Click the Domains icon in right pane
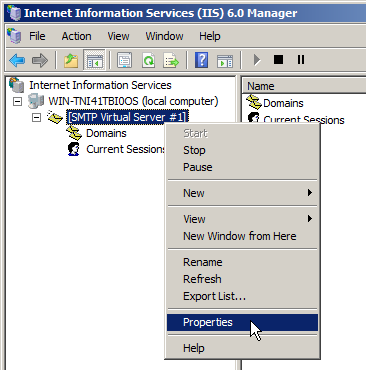366x370 pixels. 254,102
